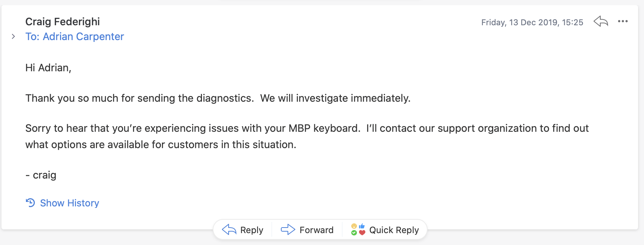Click the '- craig' signature line
The image size is (644, 245).
click(41, 175)
